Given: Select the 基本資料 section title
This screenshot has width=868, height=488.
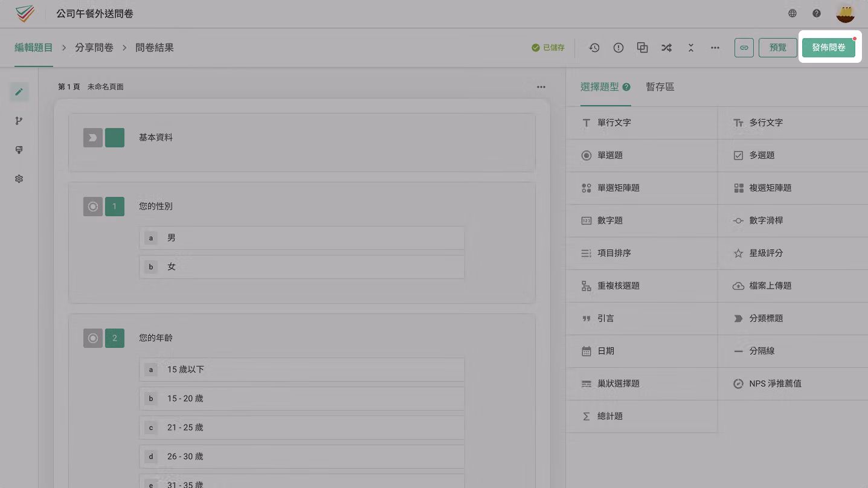Looking at the screenshot, I should click(156, 138).
